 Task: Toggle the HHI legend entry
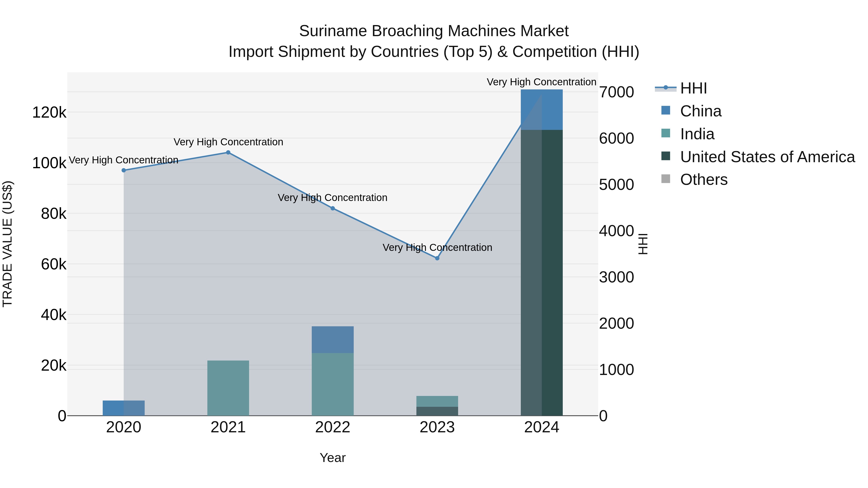pos(681,88)
